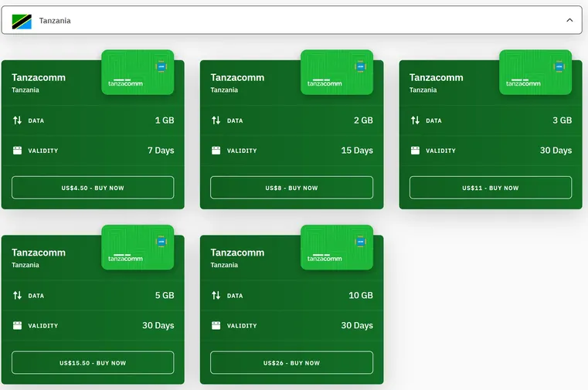Click the Tanzacomm title on the 3 GB card
Viewport: 588px width, 390px height.
tap(436, 77)
